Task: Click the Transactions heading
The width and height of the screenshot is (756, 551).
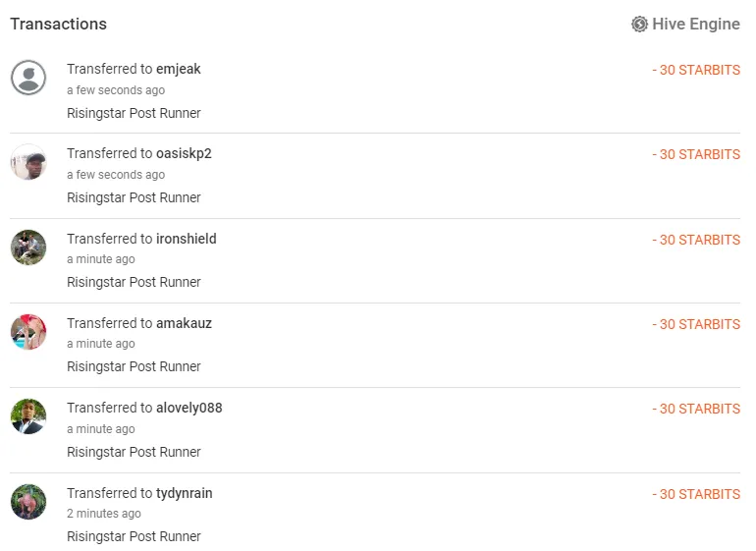Action: (58, 25)
